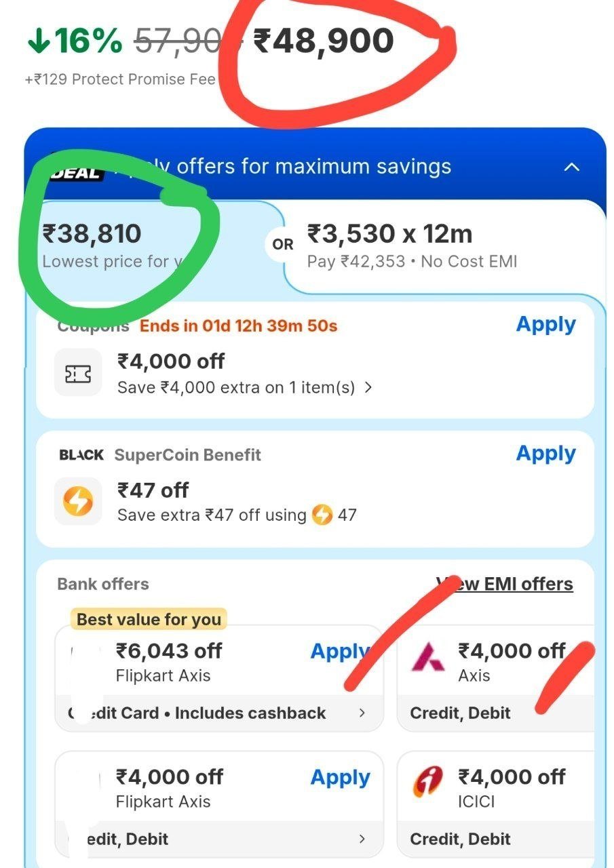Tap the Best value for you tag
Image resolution: width=614 pixels, height=868 pixels.
[149, 619]
